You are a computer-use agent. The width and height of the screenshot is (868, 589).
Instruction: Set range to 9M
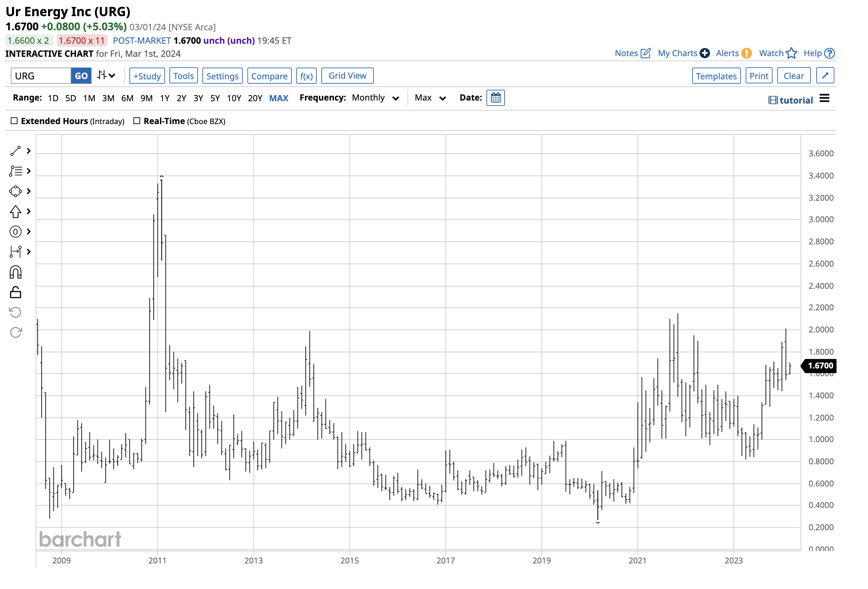click(x=147, y=98)
